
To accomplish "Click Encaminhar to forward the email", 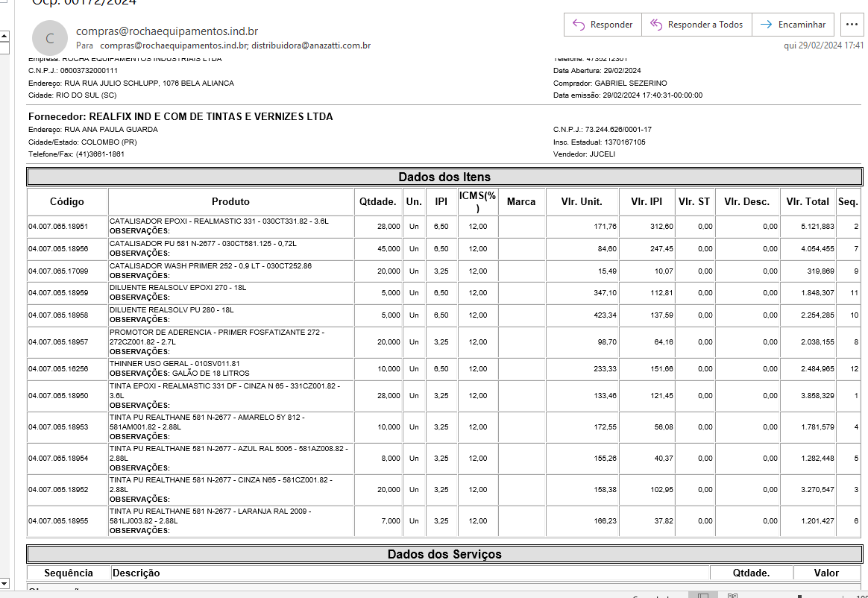I will pyautogui.click(x=802, y=25).
